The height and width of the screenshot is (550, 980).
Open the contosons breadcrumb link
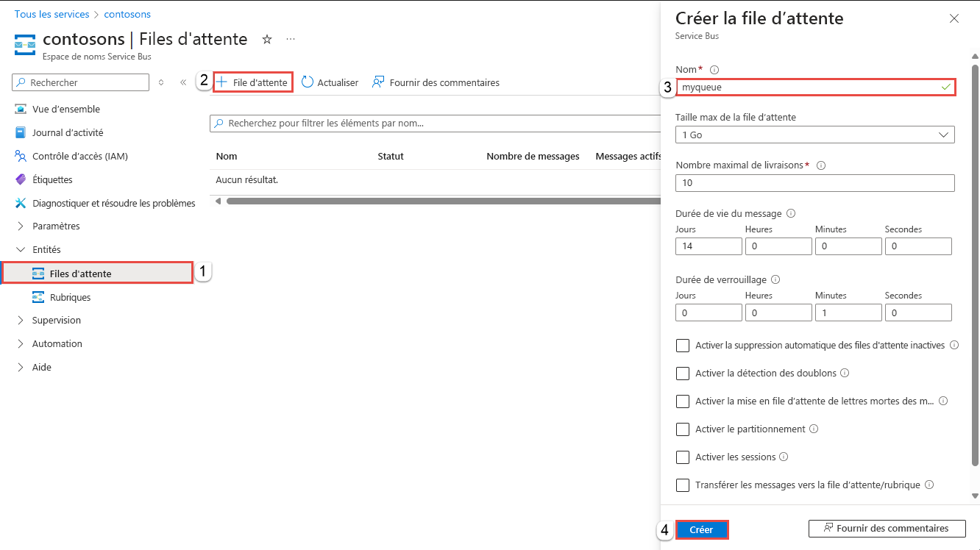coord(127,14)
